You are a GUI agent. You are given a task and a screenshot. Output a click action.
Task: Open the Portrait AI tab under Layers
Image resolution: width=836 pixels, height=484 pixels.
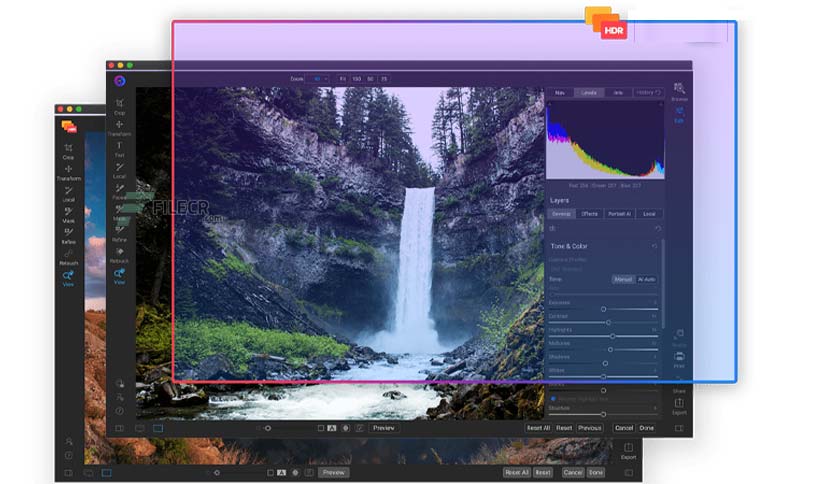pyautogui.click(x=620, y=214)
